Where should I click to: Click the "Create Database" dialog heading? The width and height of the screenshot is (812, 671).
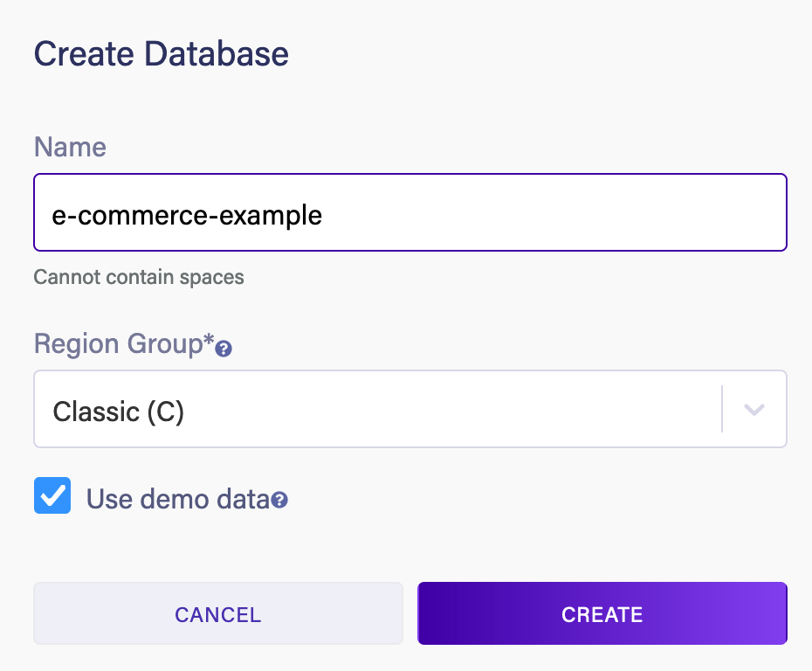coord(162,54)
